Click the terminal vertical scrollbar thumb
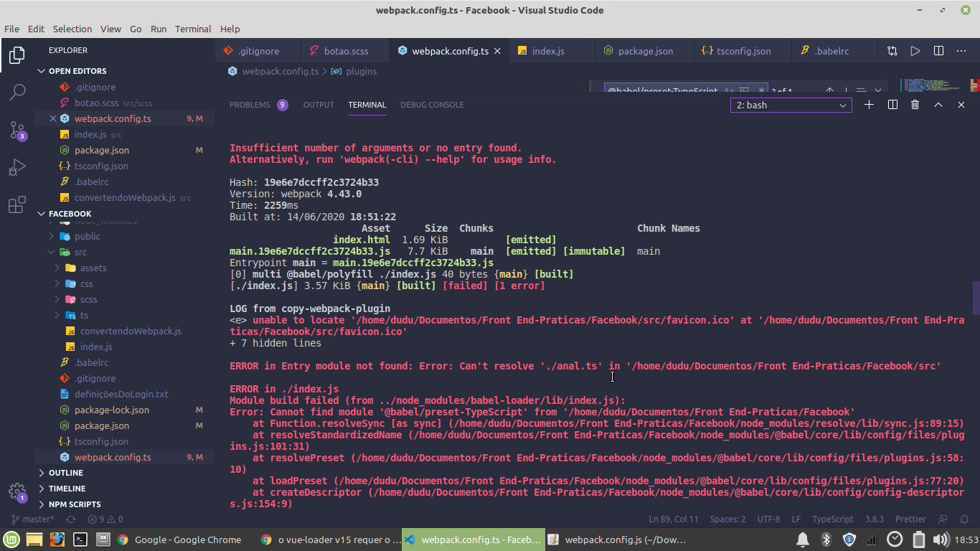Viewport: 980px width, 551px height. tap(976, 298)
